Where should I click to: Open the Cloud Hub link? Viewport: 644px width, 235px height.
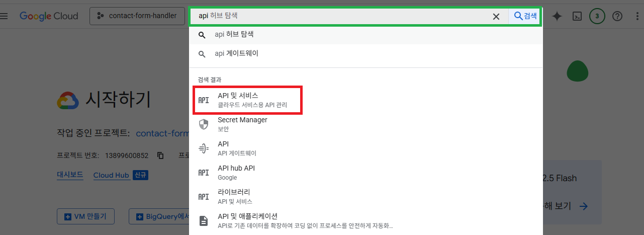[x=111, y=175]
